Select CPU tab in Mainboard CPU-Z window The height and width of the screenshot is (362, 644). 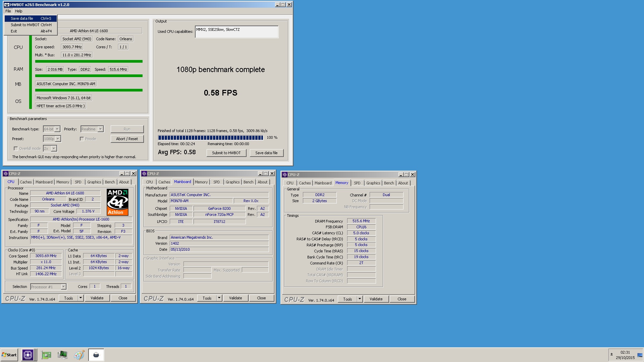[x=150, y=182]
